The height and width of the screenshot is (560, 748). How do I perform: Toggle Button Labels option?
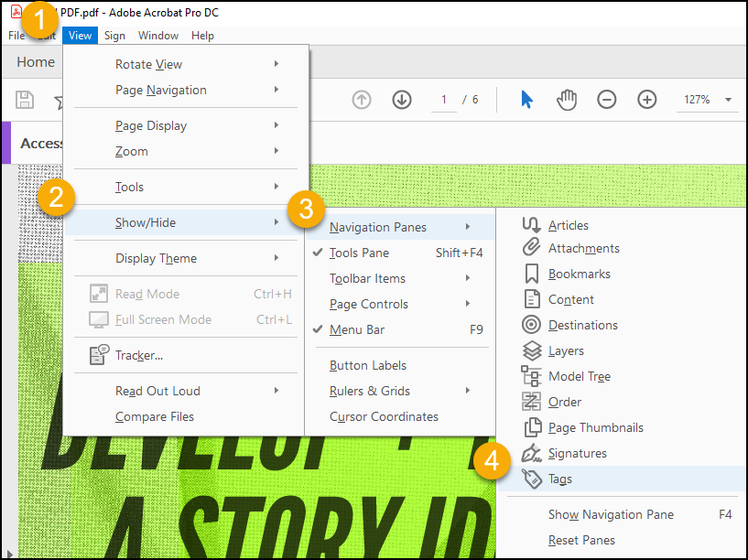(400, 365)
